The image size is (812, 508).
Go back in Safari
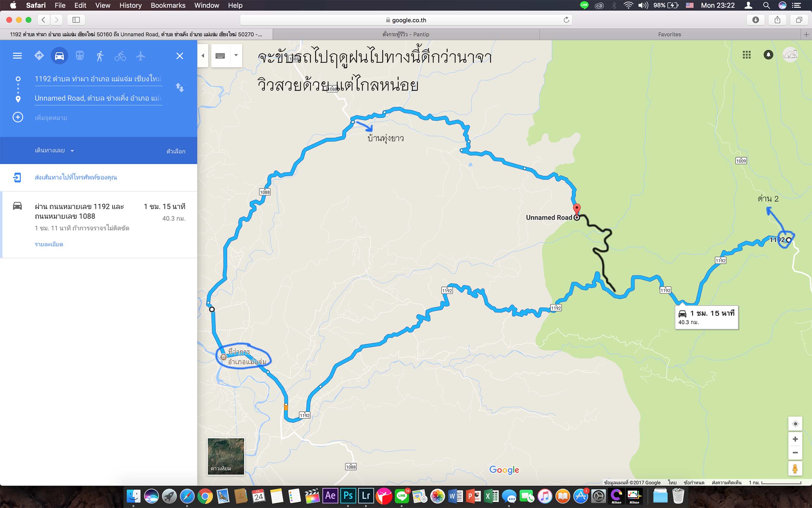pos(44,20)
